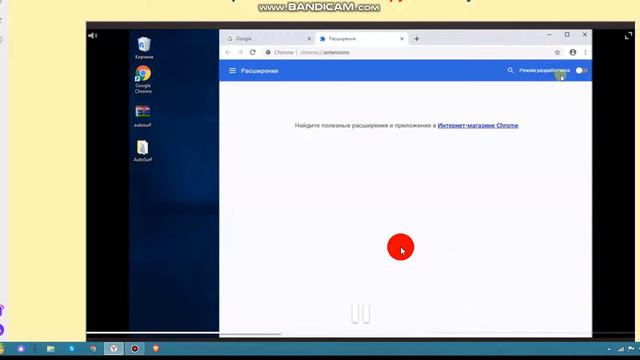640x360 pixels.
Task: Open File Explorer from the taskbar
Action: (51, 349)
